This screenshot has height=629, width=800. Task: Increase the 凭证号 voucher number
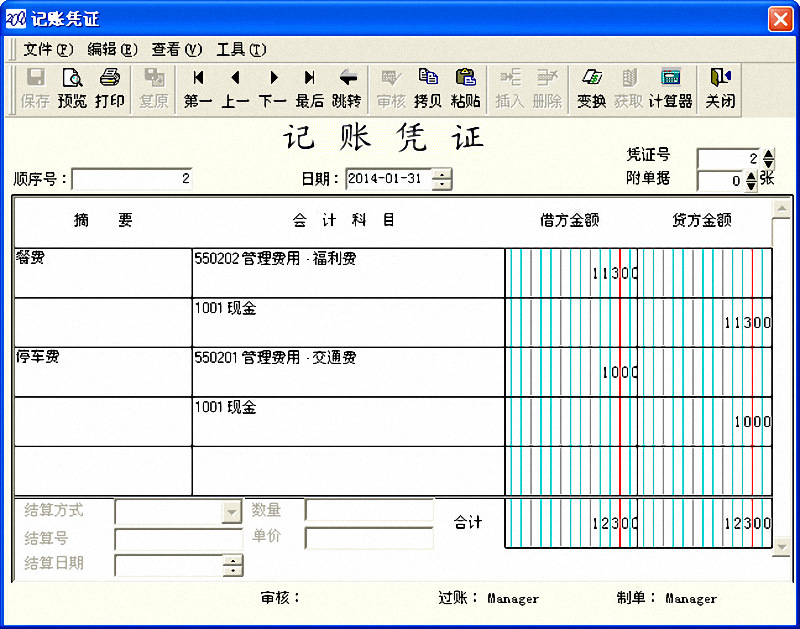click(x=768, y=154)
